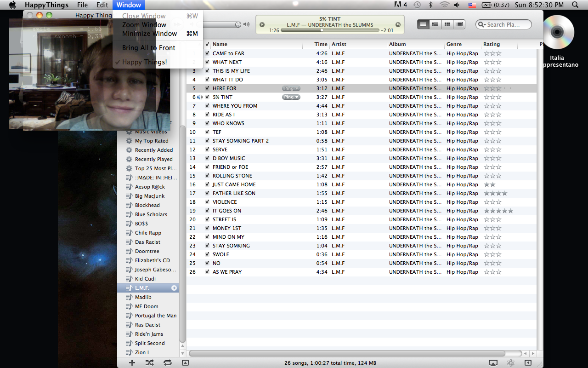The image size is (588, 368).
Task: Open the US flag input menu
Action: (472, 5)
